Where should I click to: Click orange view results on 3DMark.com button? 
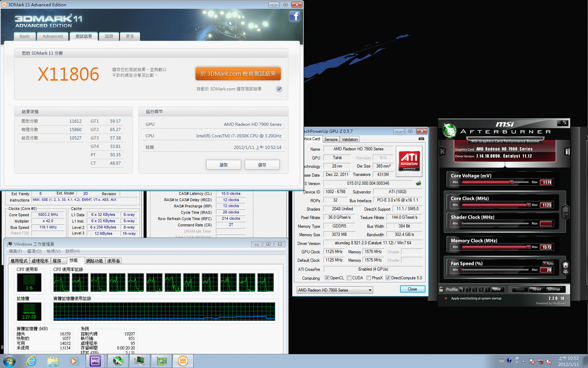tap(238, 74)
